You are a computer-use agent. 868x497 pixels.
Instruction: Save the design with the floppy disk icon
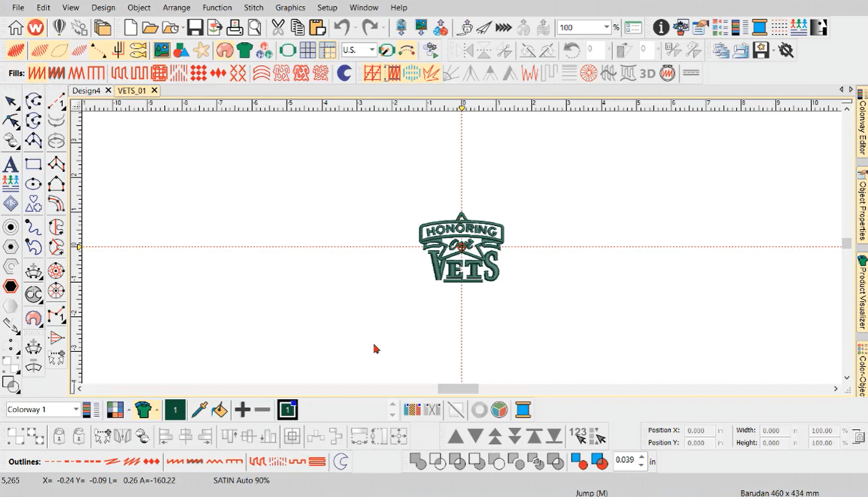click(x=195, y=28)
